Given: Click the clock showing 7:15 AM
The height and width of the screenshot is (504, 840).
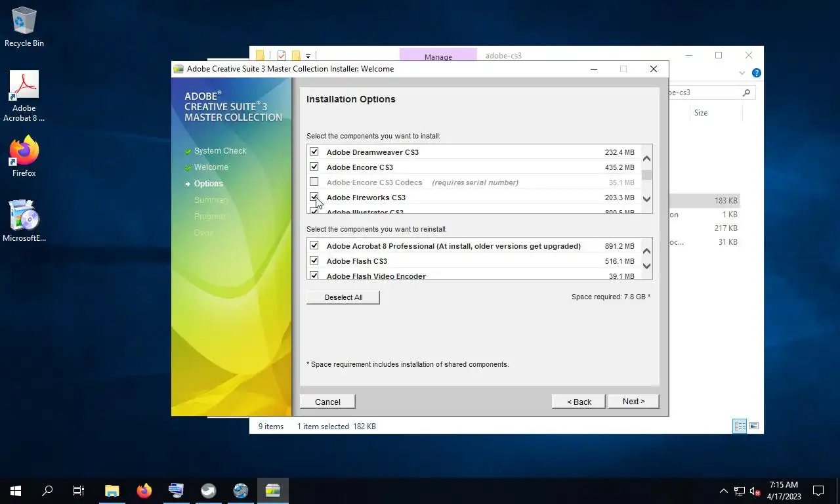Looking at the screenshot, I should point(784,490).
